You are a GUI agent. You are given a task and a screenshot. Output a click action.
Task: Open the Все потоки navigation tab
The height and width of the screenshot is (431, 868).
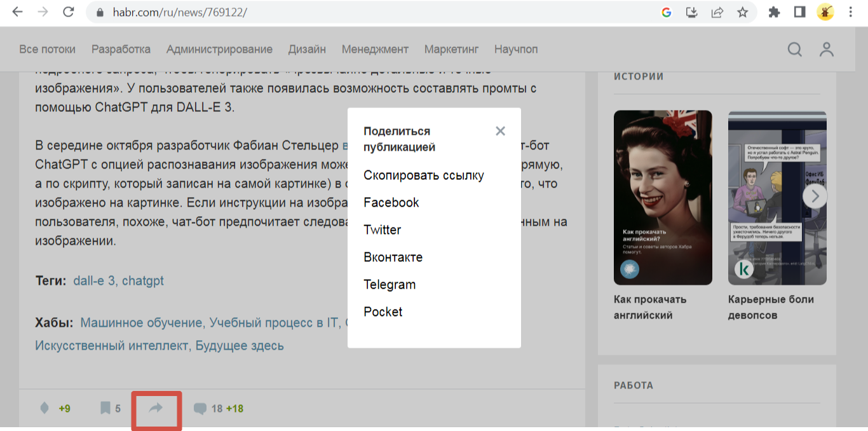tap(48, 49)
